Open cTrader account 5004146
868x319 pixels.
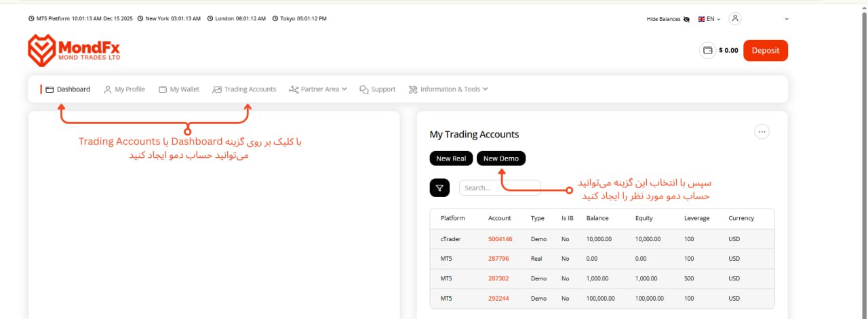tap(500, 239)
